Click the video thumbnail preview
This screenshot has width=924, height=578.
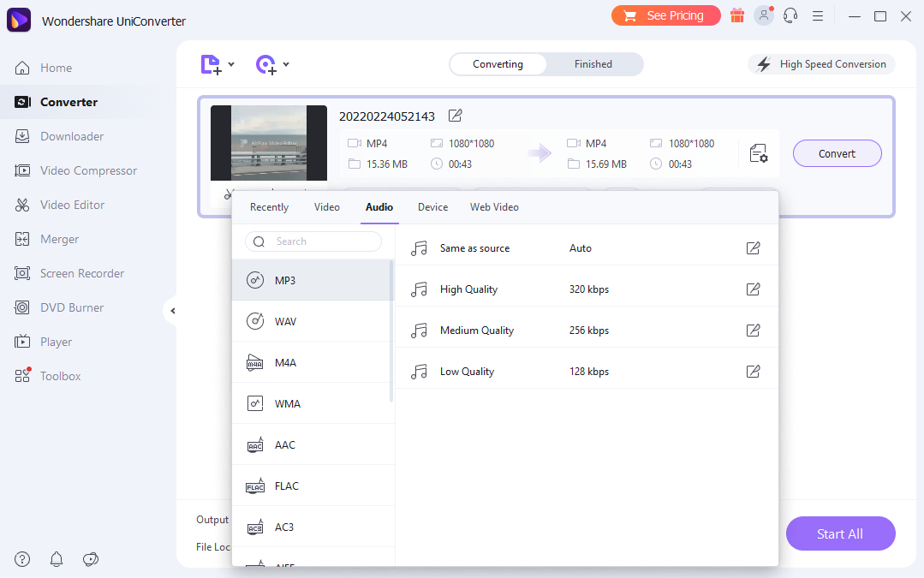pos(269,143)
